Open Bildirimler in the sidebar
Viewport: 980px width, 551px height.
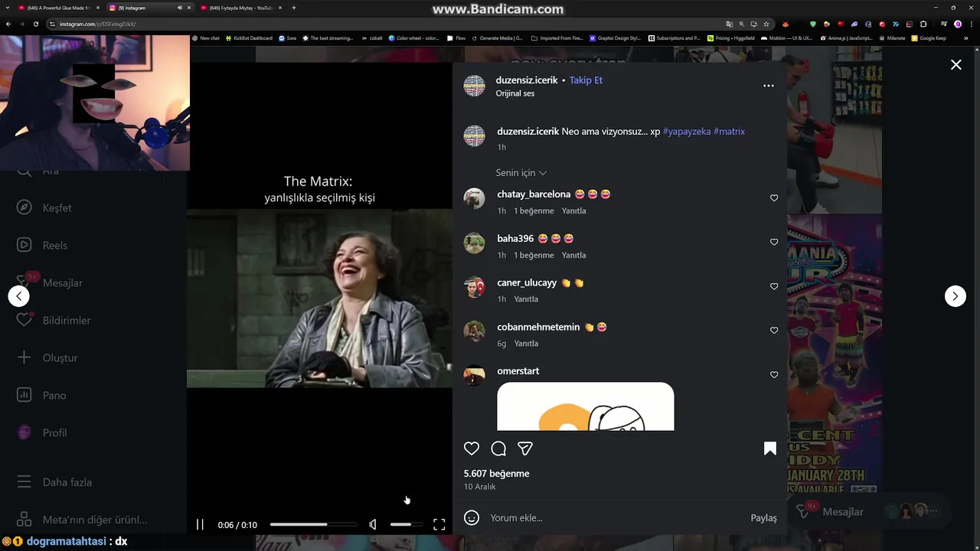click(54, 321)
